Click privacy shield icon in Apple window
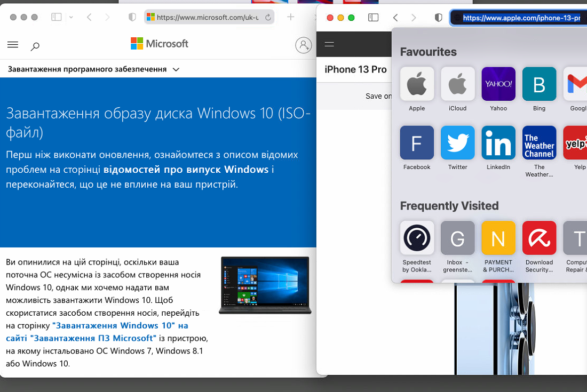This screenshot has height=392, width=587. (x=438, y=18)
